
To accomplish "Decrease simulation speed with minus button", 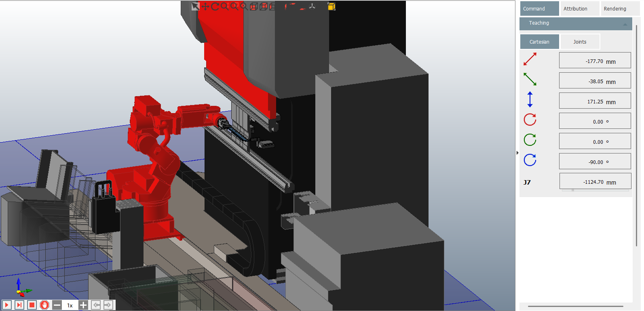I will [x=57, y=305].
